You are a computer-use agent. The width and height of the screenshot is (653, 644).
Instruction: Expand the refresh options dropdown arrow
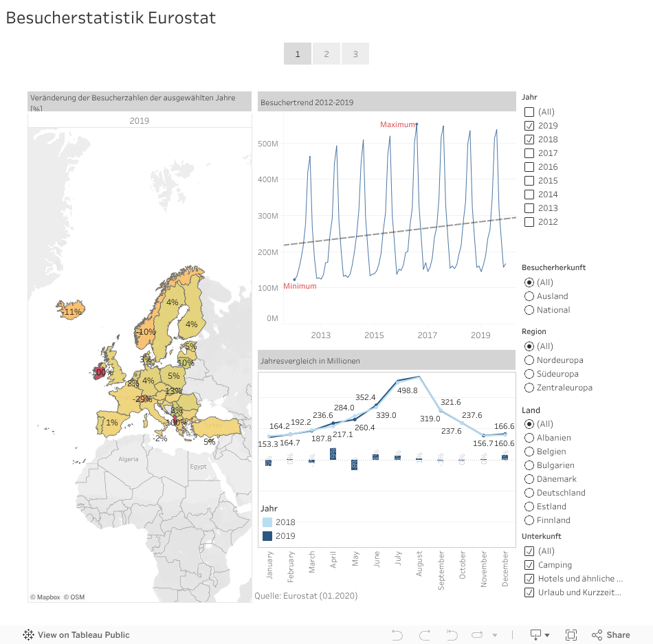tap(495, 636)
